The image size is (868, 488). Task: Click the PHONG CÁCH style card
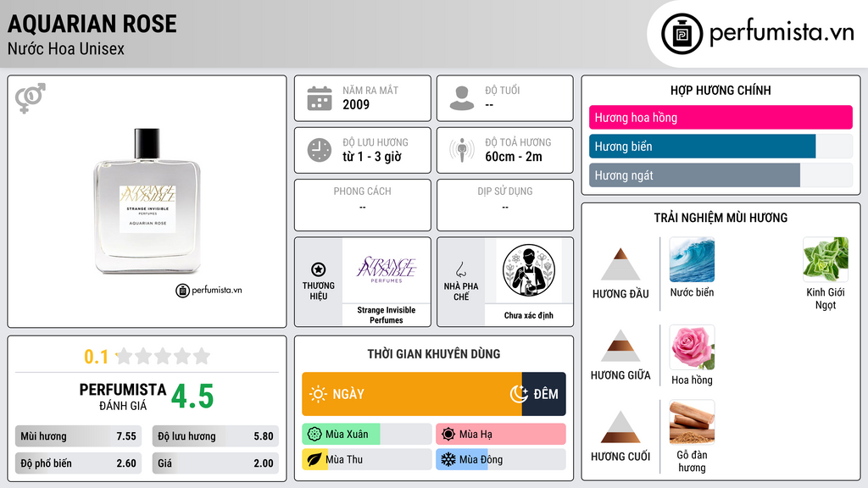pyautogui.click(x=363, y=205)
